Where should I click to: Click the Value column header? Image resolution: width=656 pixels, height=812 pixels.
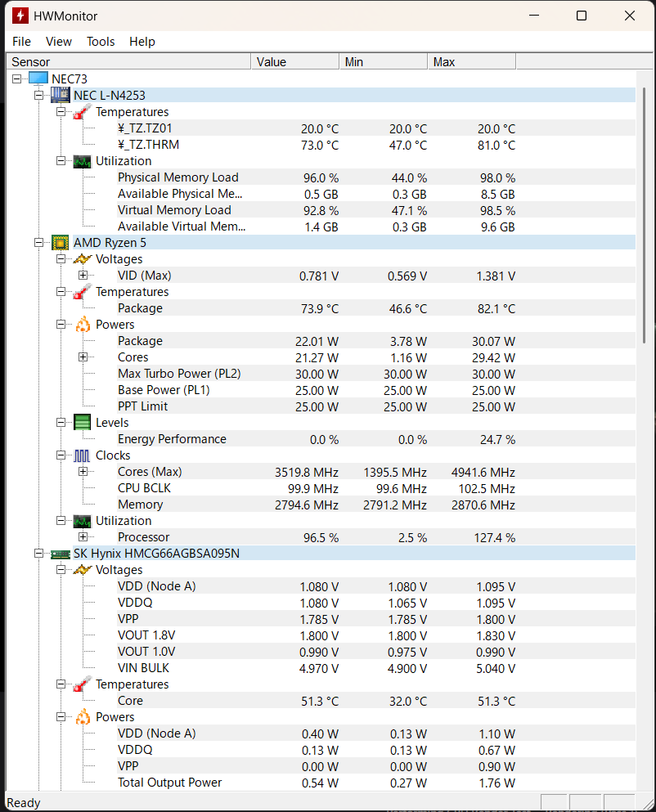pos(294,62)
